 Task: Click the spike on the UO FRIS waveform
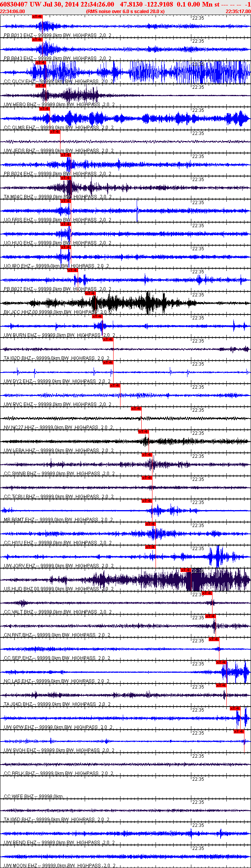pyautogui.click(x=137, y=210)
